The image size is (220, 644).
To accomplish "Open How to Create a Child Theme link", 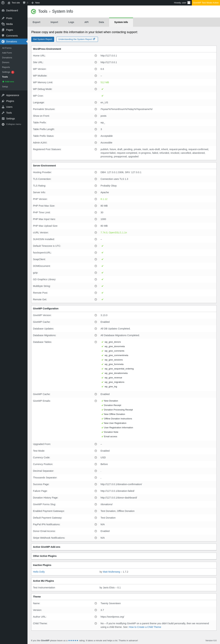I will click(x=145, y=627).
